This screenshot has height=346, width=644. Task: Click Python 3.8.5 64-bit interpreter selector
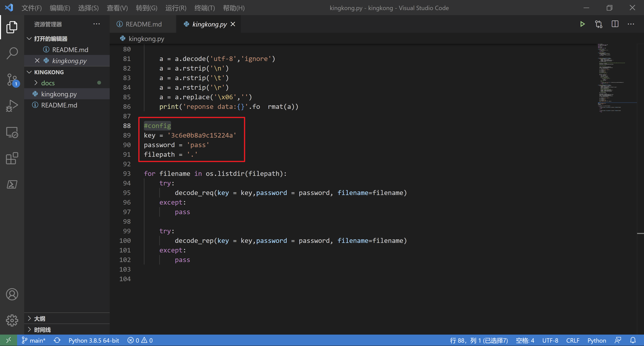click(x=94, y=340)
